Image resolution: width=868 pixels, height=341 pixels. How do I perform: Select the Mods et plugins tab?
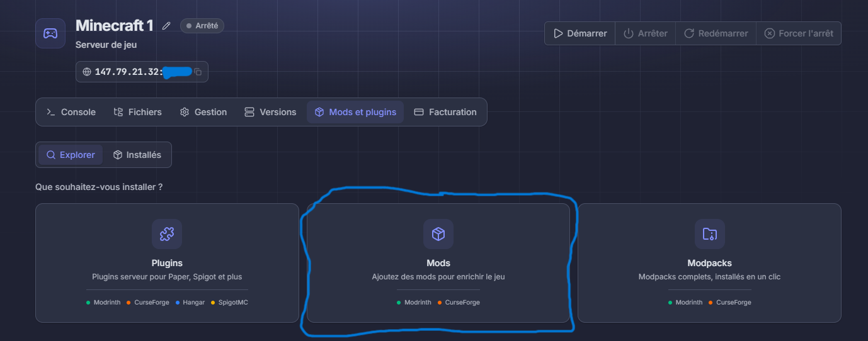click(355, 112)
